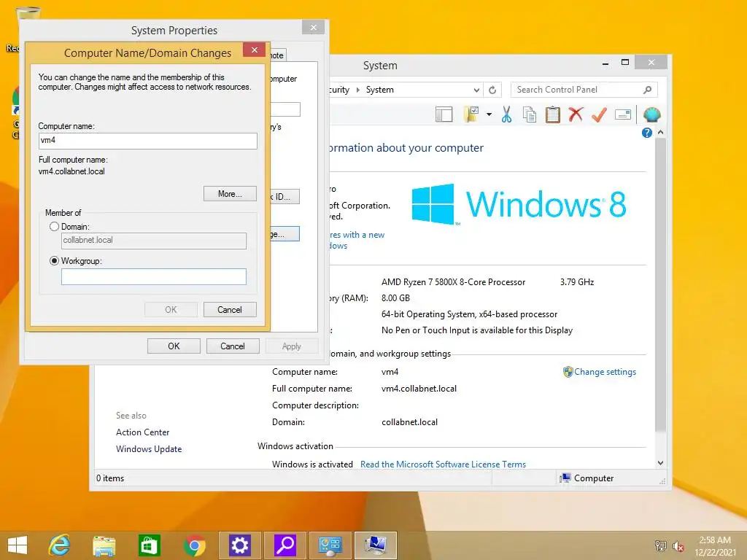Click the vertical scrollbar thumb in System window

(660, 285)
